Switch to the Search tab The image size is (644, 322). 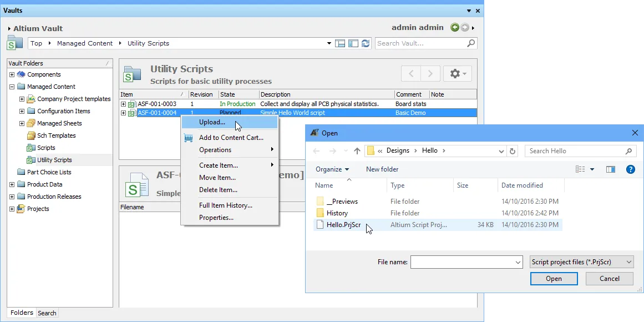[47, 313]
